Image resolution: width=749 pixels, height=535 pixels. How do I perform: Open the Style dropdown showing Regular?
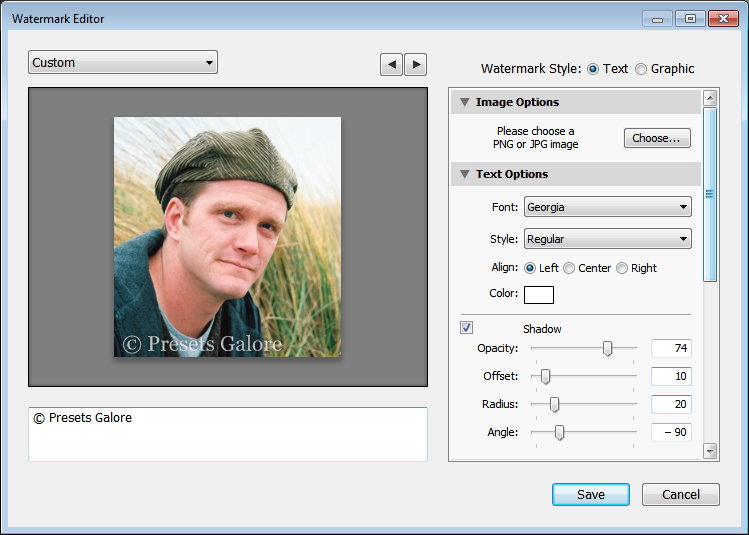[607, 239]
